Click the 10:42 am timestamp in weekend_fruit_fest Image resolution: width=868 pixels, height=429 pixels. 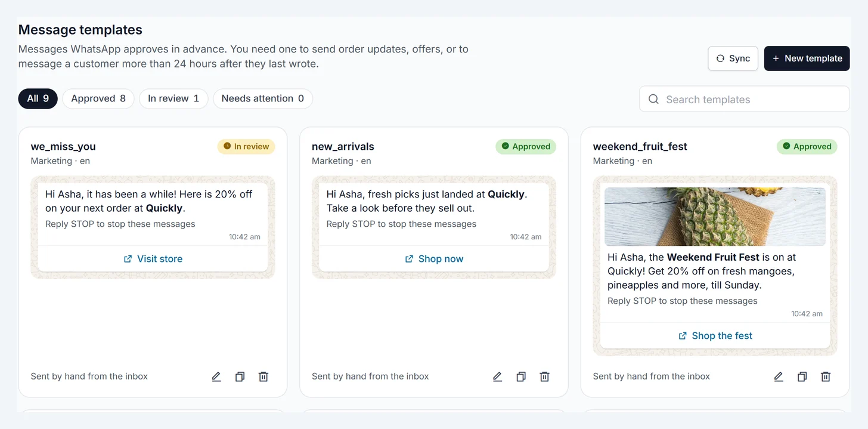point(807,314)
